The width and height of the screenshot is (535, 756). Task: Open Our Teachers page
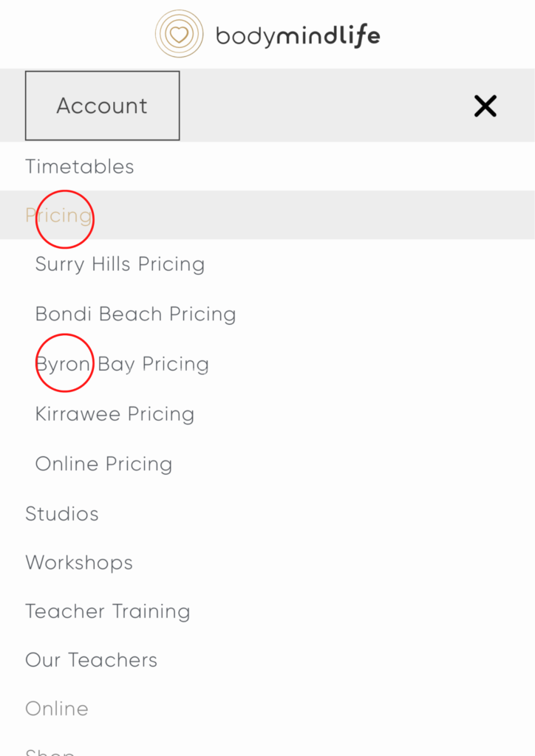(x=92, y=660)
